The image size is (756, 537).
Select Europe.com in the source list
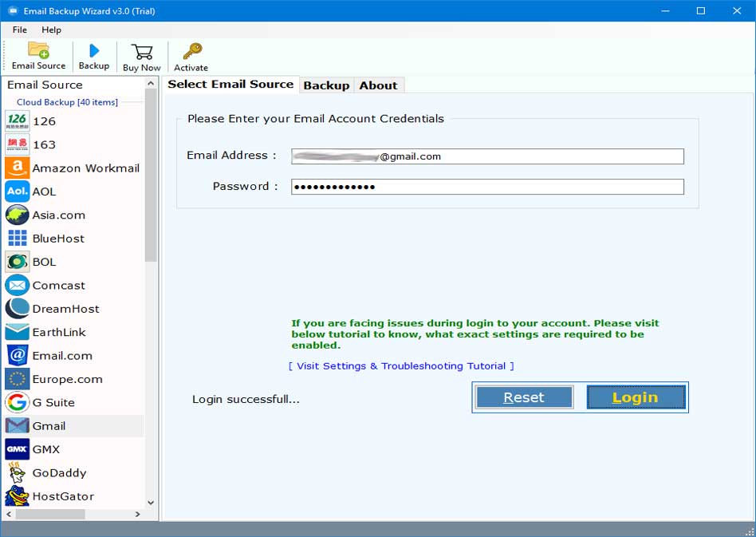(74, 379)
